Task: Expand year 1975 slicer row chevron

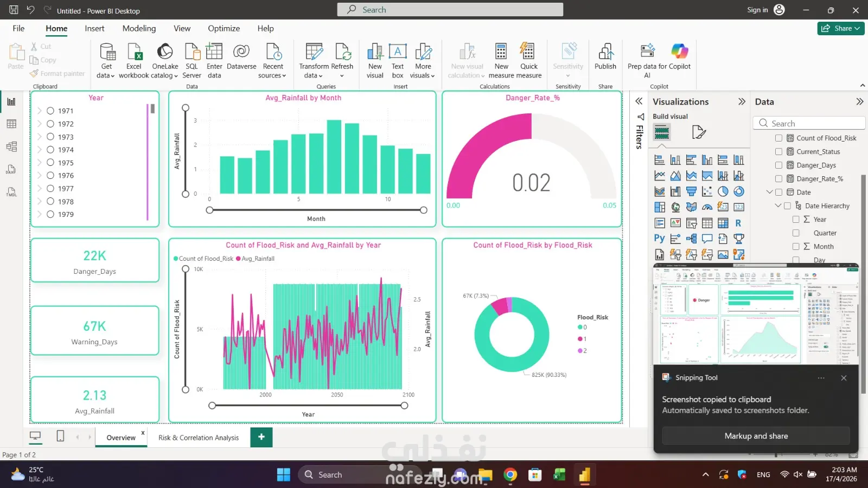Action: 40,163
